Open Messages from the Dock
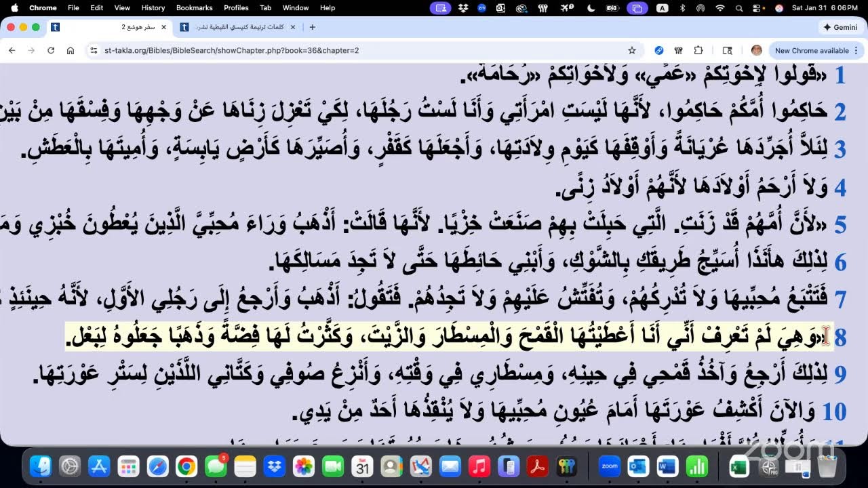 pos(216,466)
